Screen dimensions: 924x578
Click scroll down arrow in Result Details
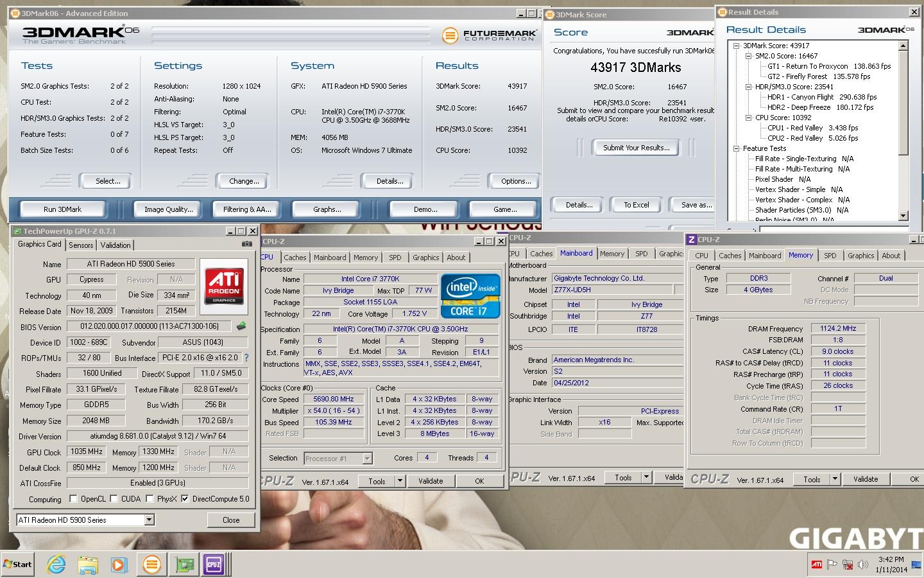(903, 216)
